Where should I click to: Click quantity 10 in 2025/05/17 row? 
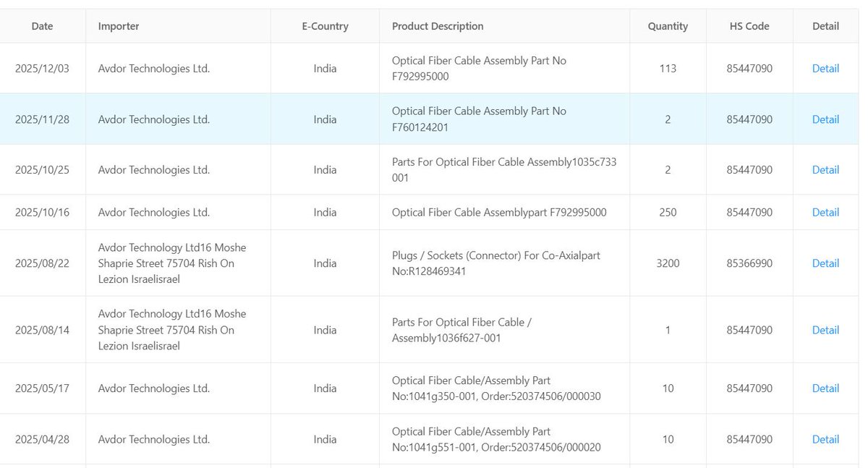click(x=668, y=388)
